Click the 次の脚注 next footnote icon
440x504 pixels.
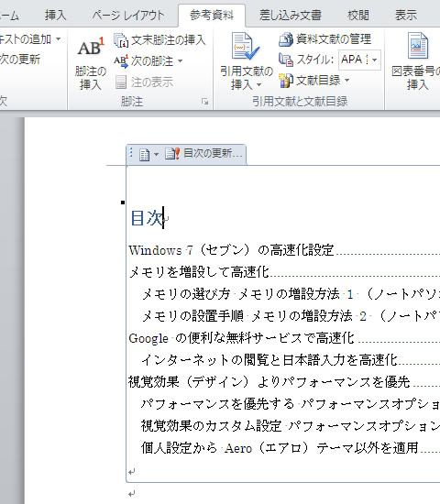click(x=121, y=61)
